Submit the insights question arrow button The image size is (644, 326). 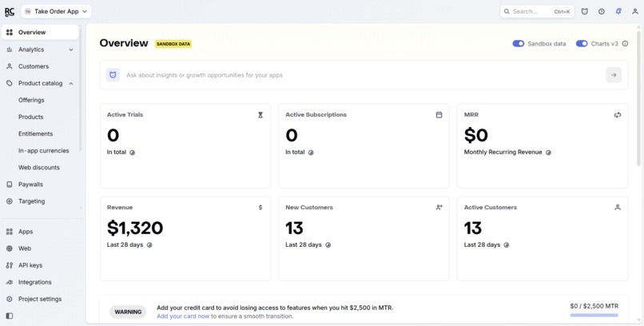614,75
